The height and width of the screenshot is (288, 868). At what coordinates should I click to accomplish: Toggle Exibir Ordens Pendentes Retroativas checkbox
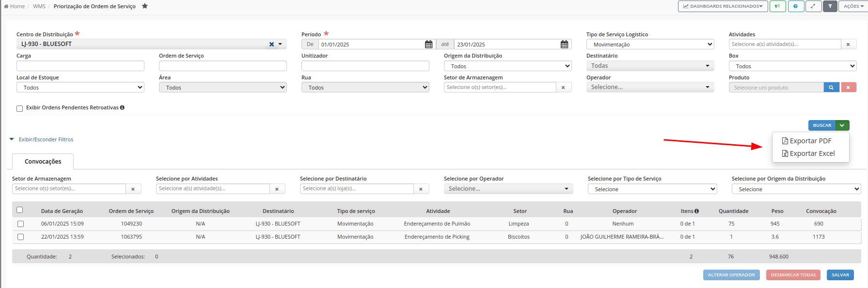point(20,108)
